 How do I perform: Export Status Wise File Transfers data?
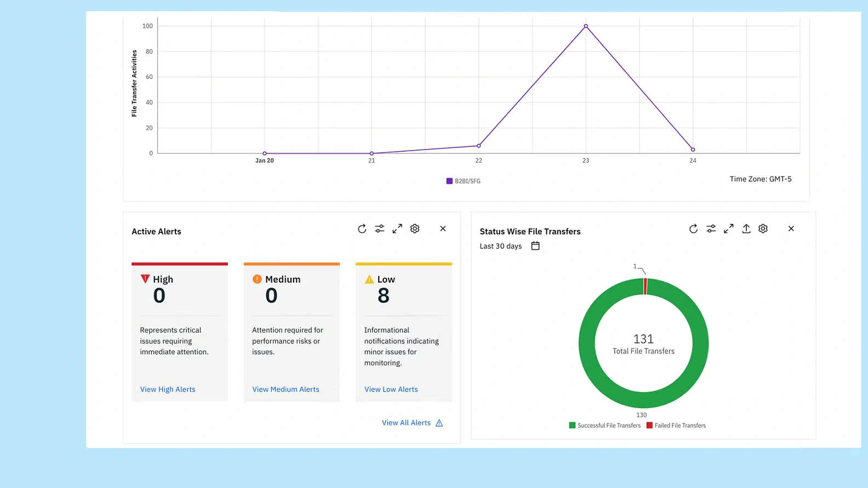click(x=746, y=229)
